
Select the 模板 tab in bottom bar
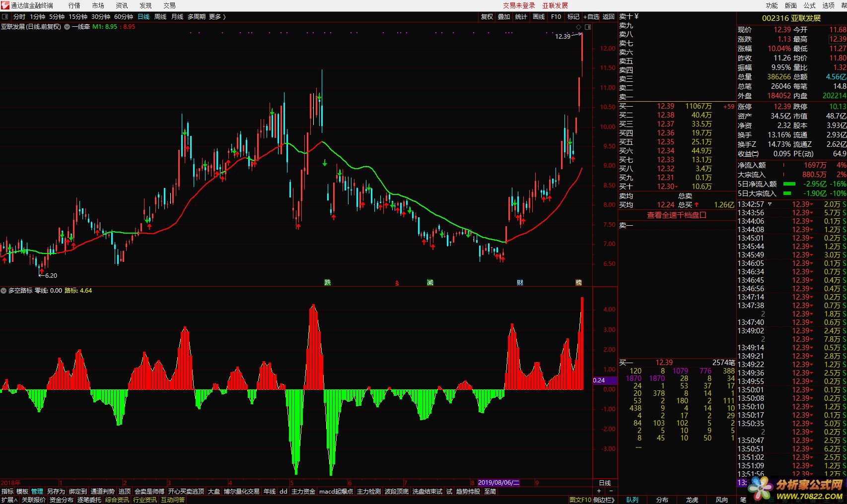click(x=22, y=492)
